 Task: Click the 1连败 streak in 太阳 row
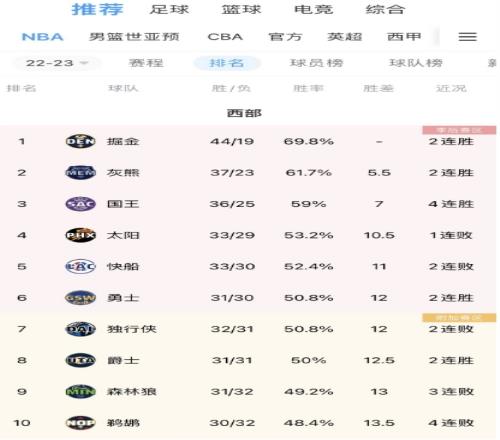click(451, 235)
